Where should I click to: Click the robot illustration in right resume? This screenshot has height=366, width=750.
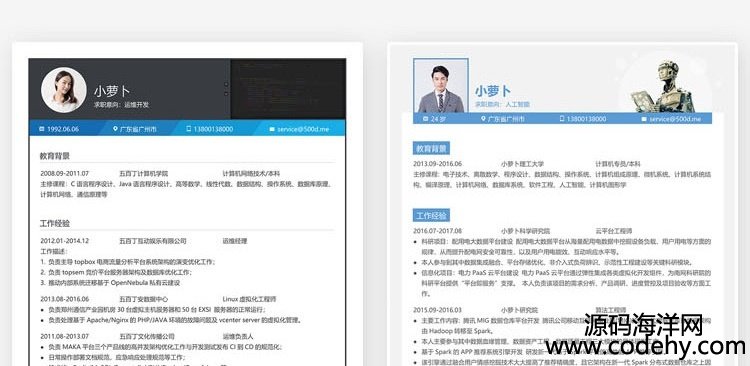pyautogui.click(x=663, y=87)
